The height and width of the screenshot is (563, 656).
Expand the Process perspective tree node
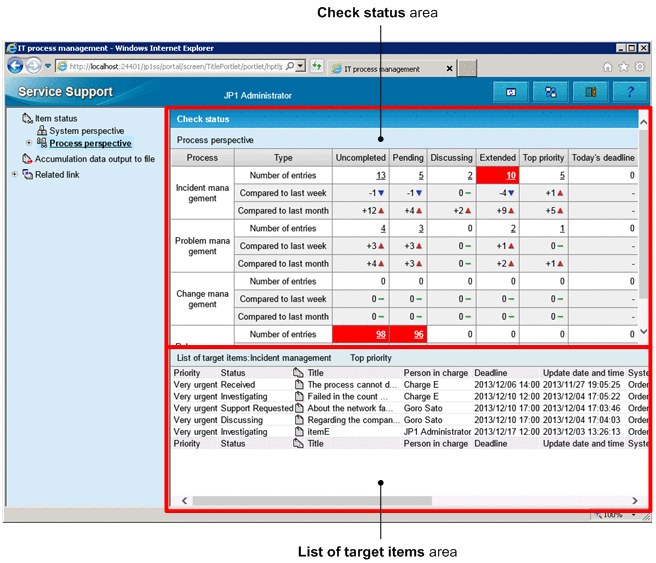[x=29, y=143]
